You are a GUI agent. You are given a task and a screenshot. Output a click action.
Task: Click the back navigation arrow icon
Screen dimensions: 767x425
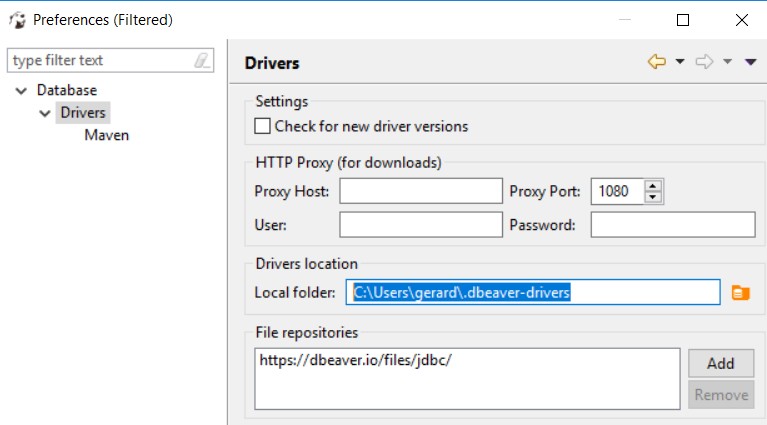[x=656, y=62]
